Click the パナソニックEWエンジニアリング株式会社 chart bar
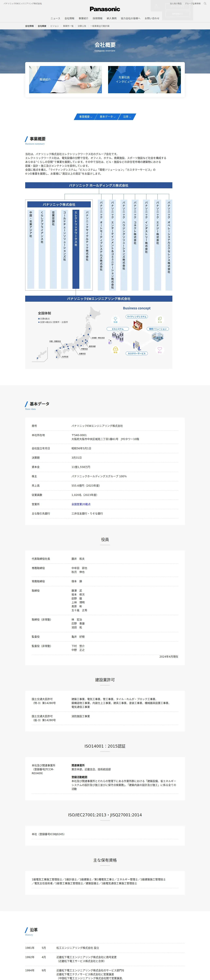The image size is (210, 980). click(99, 299)
